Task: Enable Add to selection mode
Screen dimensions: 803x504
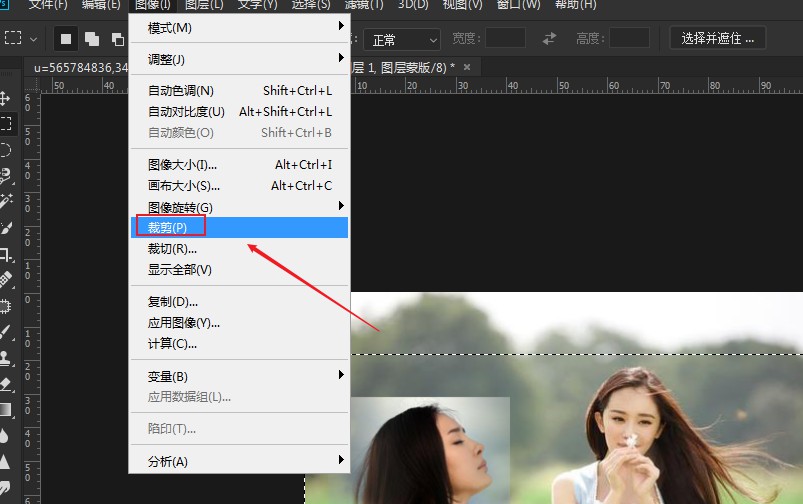Action: click(x=92, y=39)
